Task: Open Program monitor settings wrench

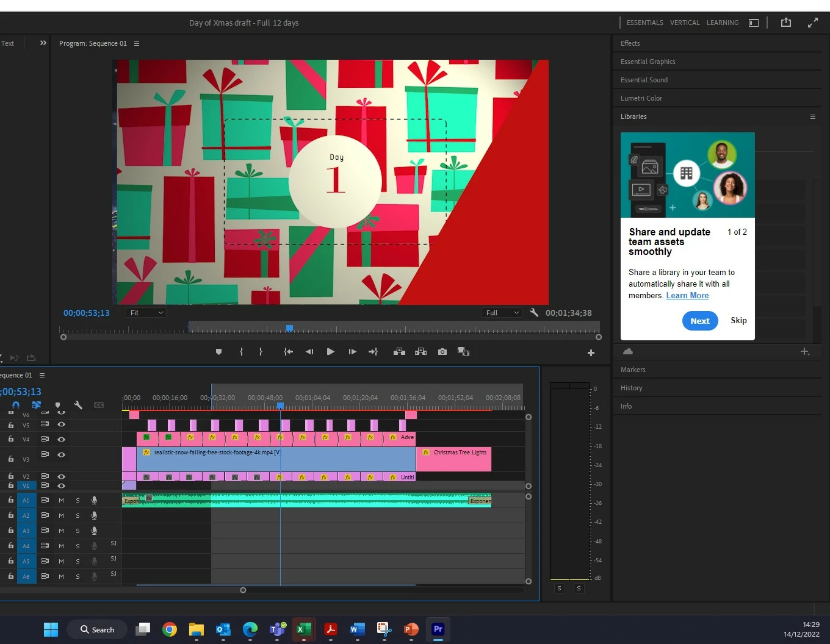Action: click(x=534, y=312)
